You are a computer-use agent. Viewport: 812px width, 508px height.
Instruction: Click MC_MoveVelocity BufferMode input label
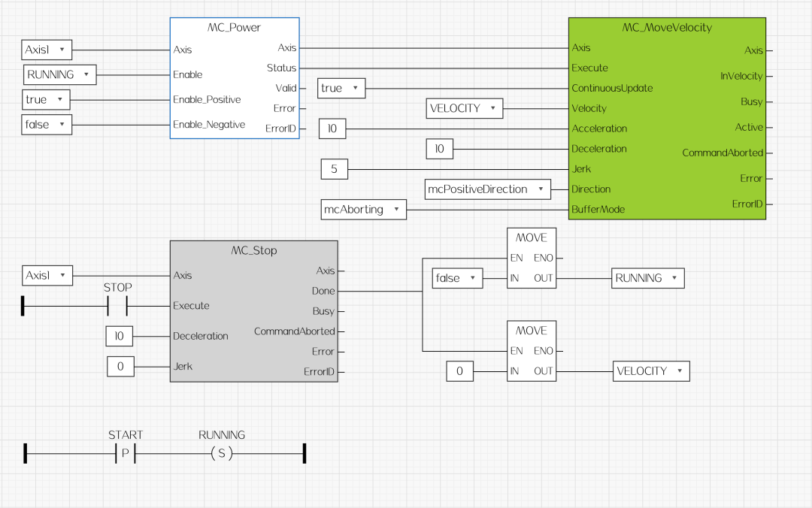pyautogui.click(x=598, y=209)
